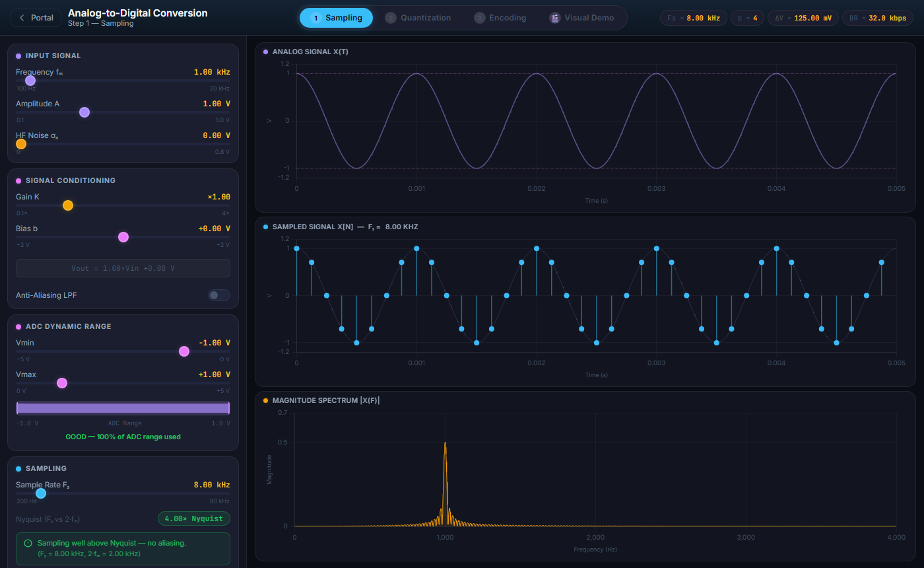Click the Sampled Signal x[n] chart title
This screenshot has height=568, width=924.
coord(345,227)
